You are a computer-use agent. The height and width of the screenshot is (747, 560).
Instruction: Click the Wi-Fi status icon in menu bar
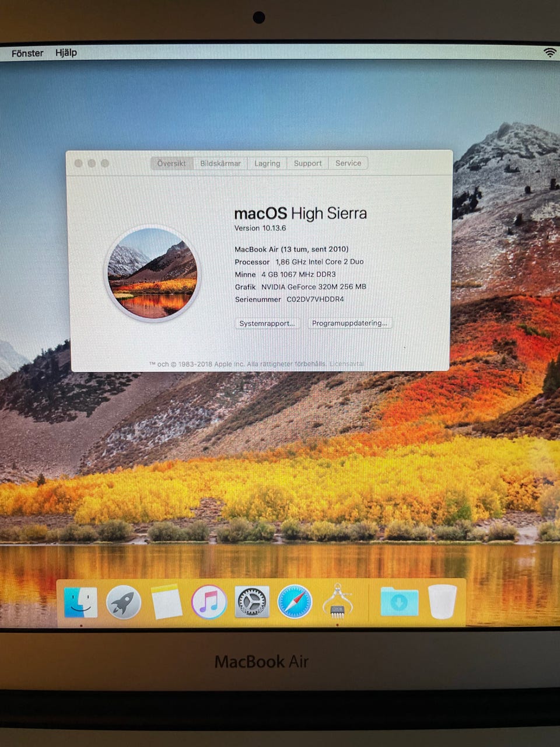point(549,53)
